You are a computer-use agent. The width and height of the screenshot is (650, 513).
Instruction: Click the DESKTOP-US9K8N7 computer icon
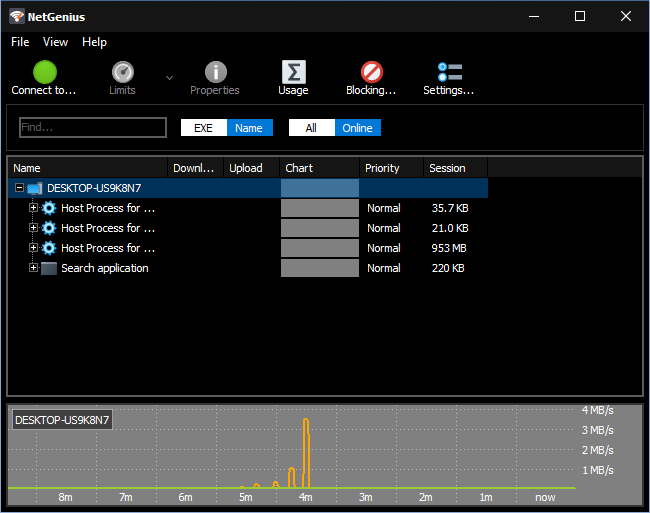tap(35, 189)
